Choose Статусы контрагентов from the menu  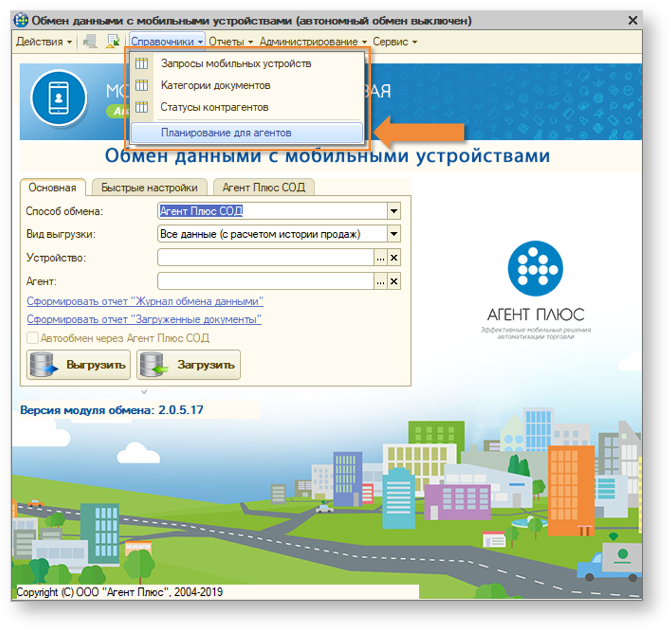(x=247, y=107)
